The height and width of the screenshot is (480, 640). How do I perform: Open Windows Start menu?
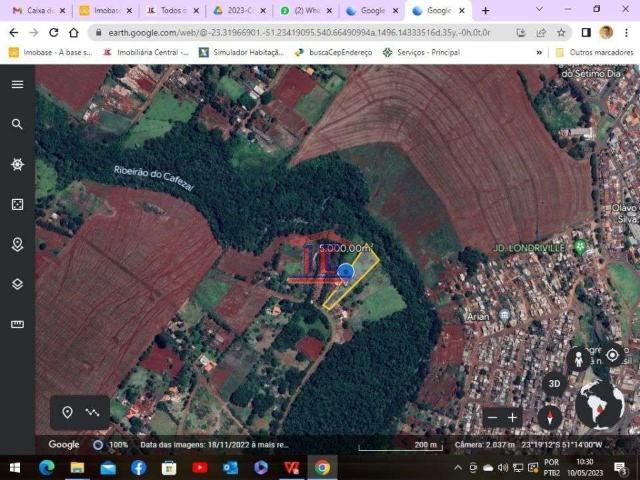tap(15, 467)
